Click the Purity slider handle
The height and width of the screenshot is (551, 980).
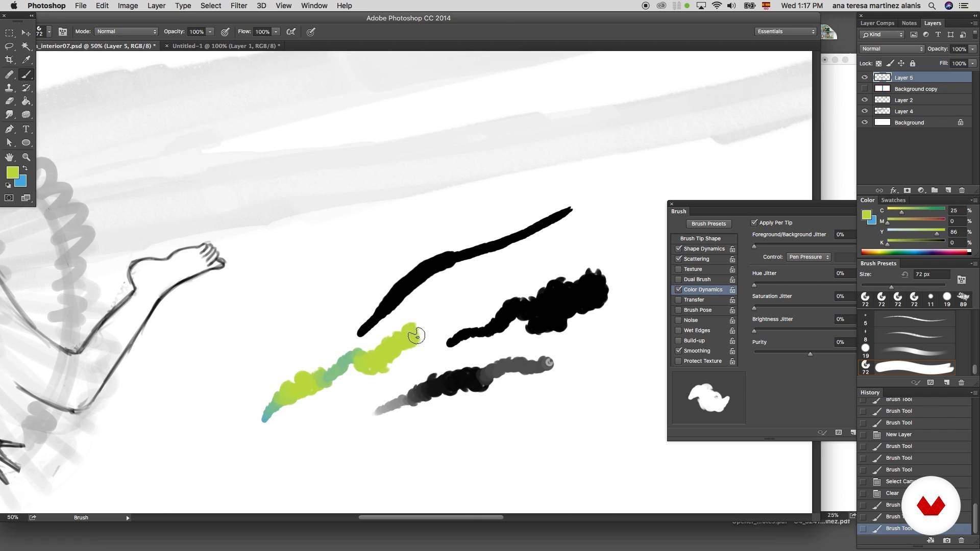[x=810, y=354]
